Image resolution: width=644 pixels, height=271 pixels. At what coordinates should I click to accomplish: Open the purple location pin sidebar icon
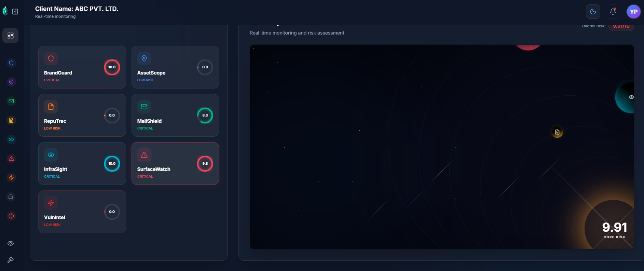(11, 82)
